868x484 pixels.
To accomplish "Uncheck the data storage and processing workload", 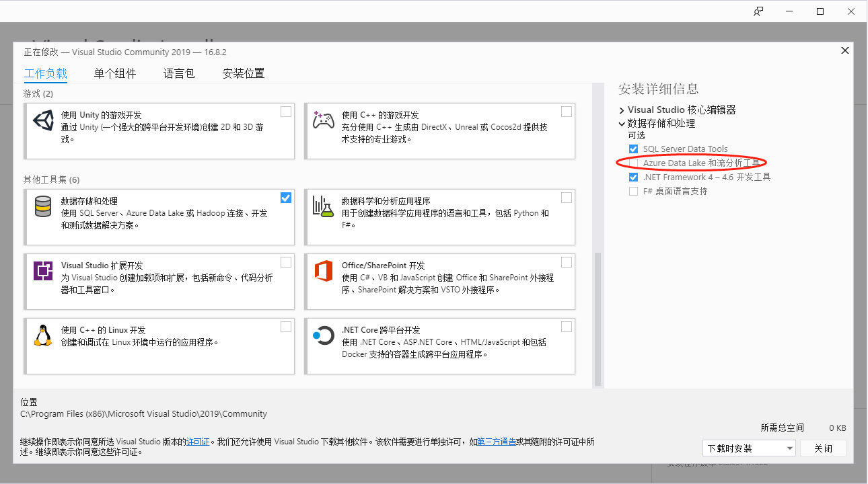I will tap(286, 198).
